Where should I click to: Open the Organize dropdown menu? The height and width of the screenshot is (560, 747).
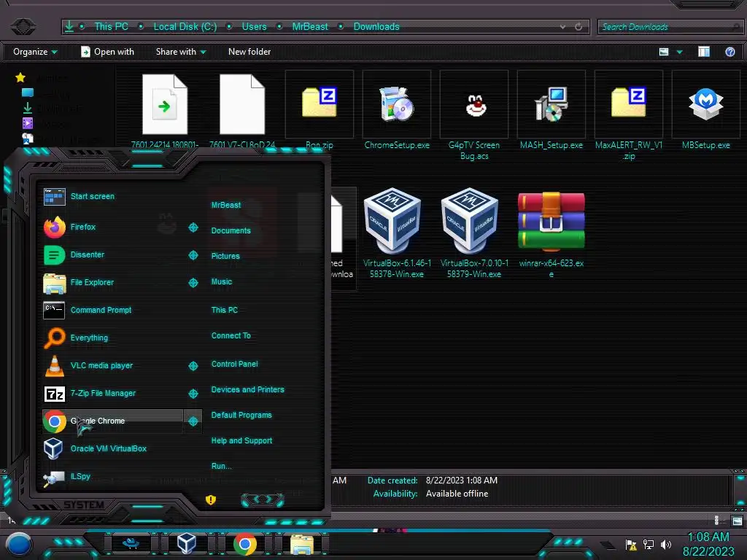point(35,52)
